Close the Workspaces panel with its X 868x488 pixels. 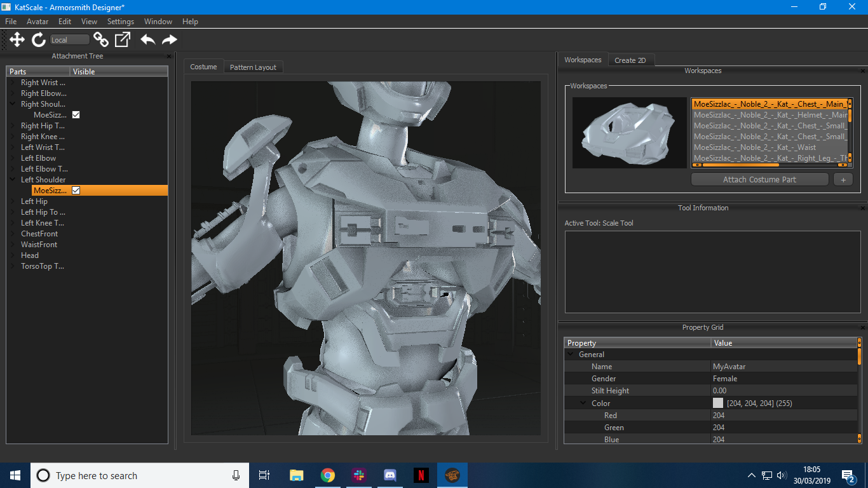[863, 71]
